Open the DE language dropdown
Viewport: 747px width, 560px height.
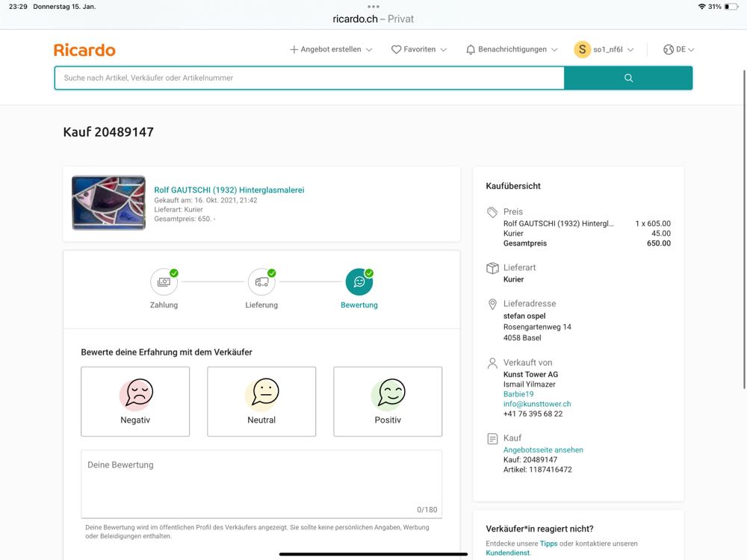tap(679, 50)
